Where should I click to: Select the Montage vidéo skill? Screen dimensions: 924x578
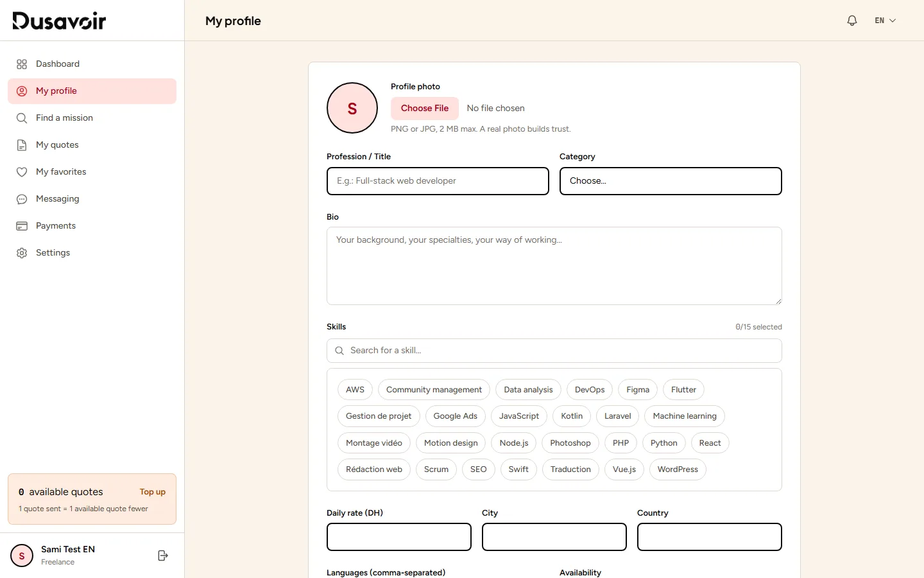374,443
